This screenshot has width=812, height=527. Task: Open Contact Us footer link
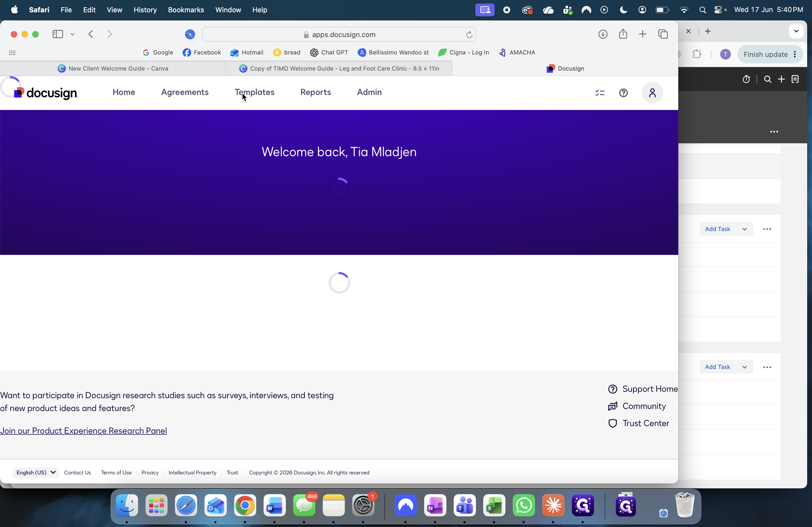[x=77, y=473]
